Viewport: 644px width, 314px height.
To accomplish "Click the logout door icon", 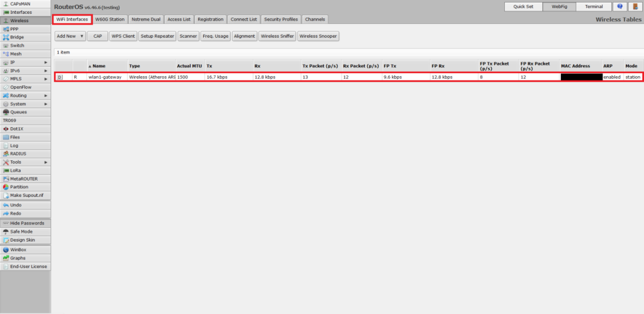I will point(635,6).
